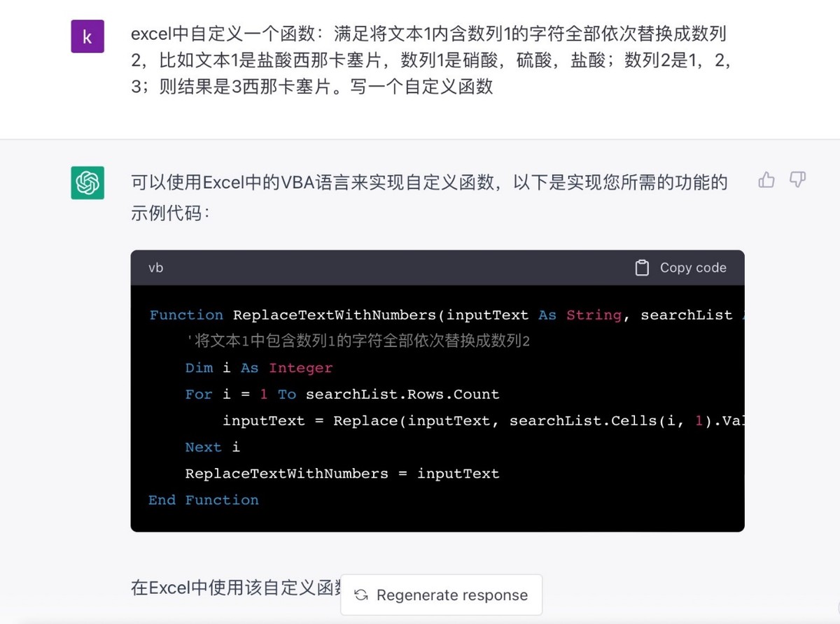Click the Chinese comment line in the code
This screenshot has height=624, width=840.
(358, 341)
